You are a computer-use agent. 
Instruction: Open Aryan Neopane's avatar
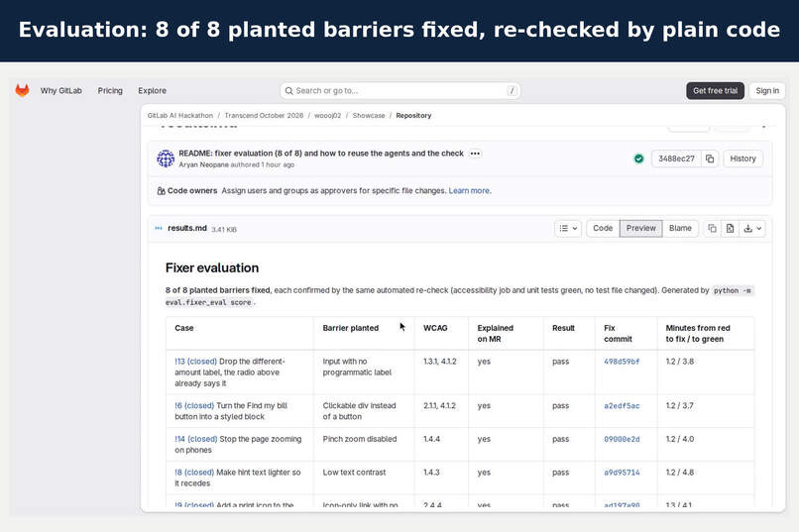(x=166, y=159)
